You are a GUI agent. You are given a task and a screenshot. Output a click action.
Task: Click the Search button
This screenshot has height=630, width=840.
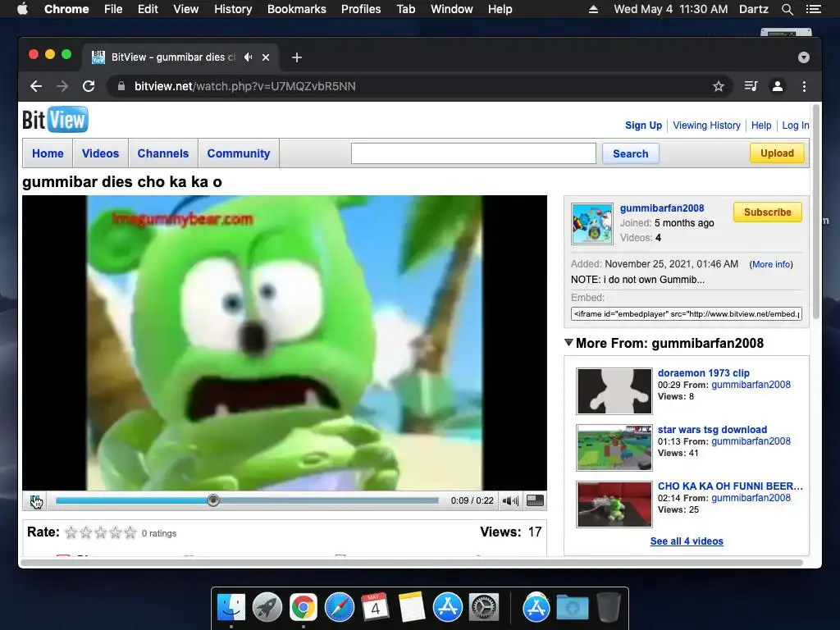pyautogui.click(x=631, y=153)
